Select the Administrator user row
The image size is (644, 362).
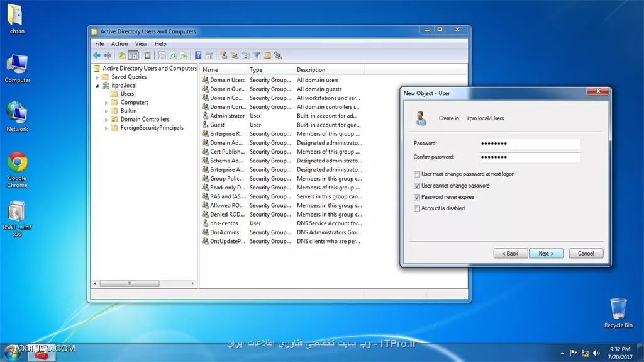click(x=282, y=116)
